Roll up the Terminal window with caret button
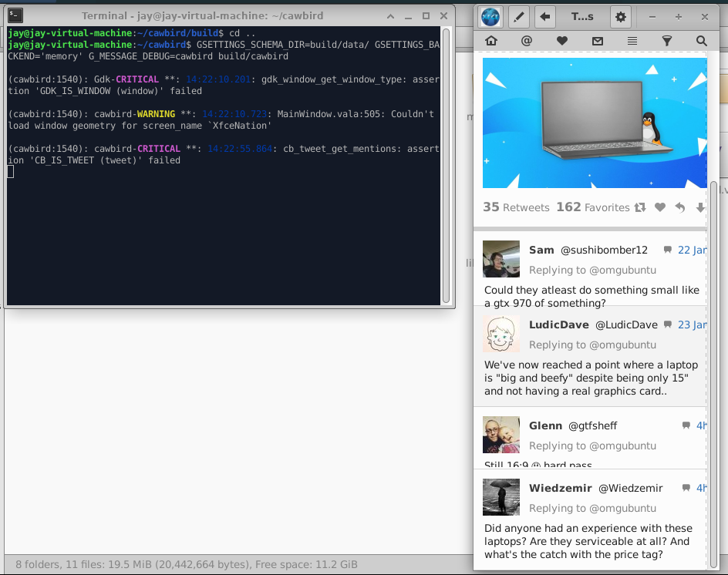This screenshot has height=575, width=728. coord(390,16)
